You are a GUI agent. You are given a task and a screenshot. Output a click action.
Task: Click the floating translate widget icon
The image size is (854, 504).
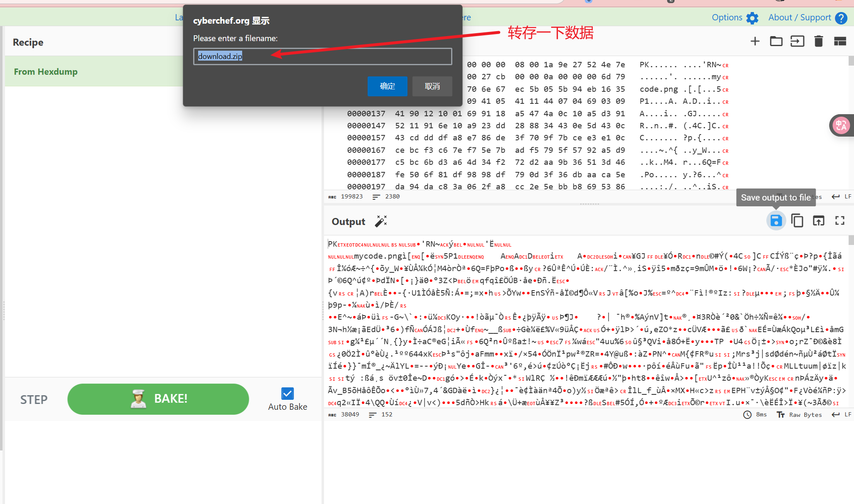click(841, 125)
